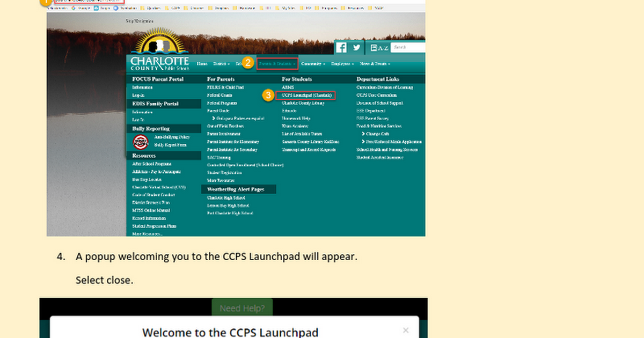The image size is (644, 338).
Task: Open the Khan Academy link
Action: (295, 126)
